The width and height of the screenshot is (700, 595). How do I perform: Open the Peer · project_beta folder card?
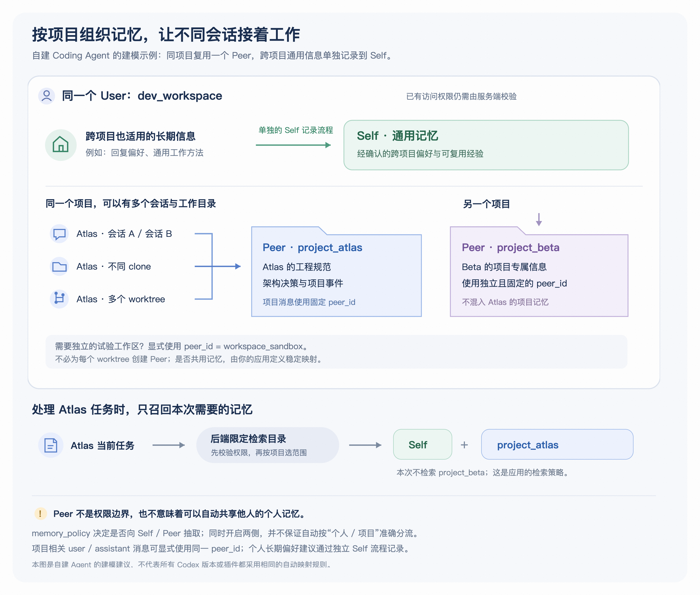click(x=539, y=272)
